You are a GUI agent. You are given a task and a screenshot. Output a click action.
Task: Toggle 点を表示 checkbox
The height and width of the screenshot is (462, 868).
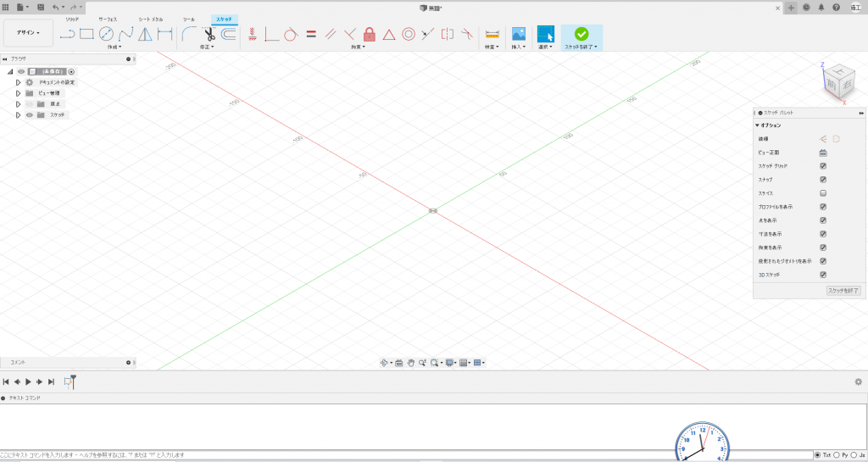tap(823, 220)
